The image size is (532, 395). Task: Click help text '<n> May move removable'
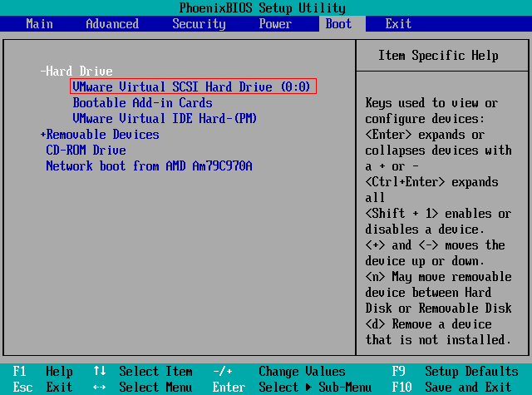tap(438, 277)
